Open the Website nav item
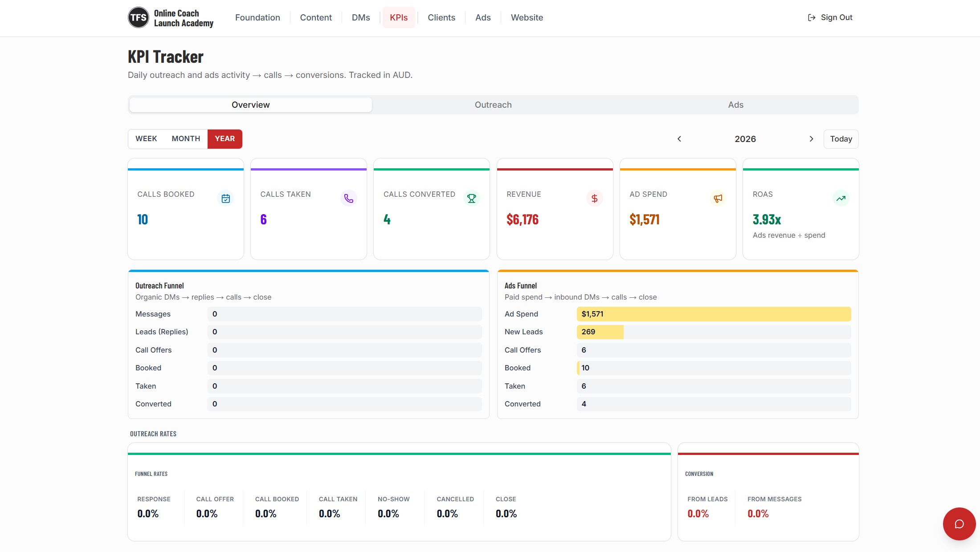Viewport: 980px width, 552px height. point(527,18)
